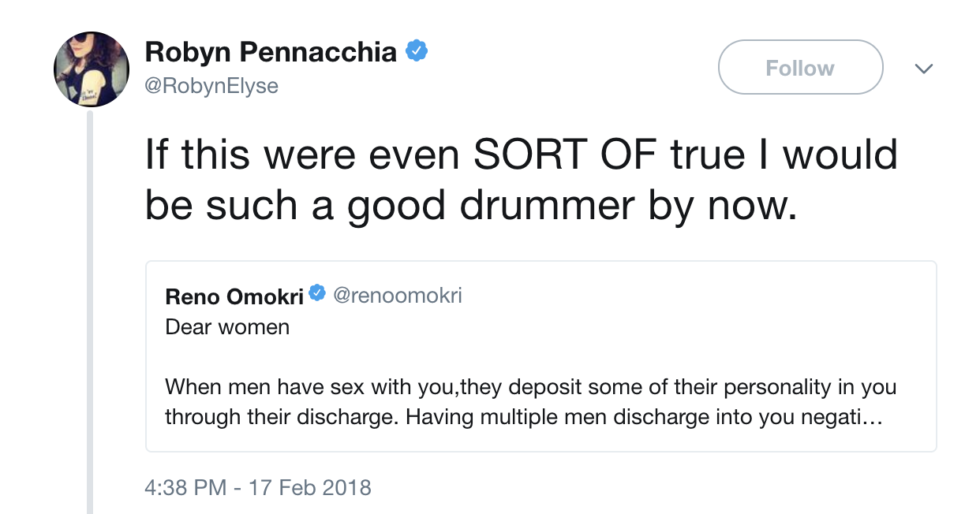Open Robyn Pennacchia's profile avatar

tap(92, 69)
